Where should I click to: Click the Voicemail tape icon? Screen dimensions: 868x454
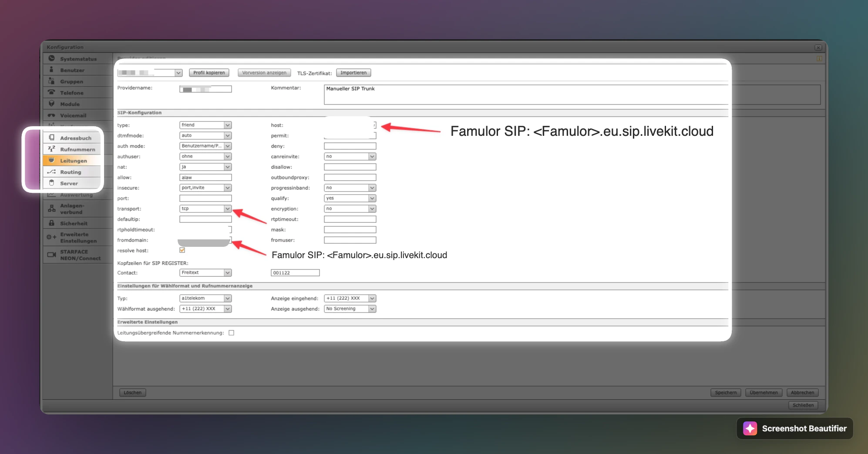click(x=51, y=115)
